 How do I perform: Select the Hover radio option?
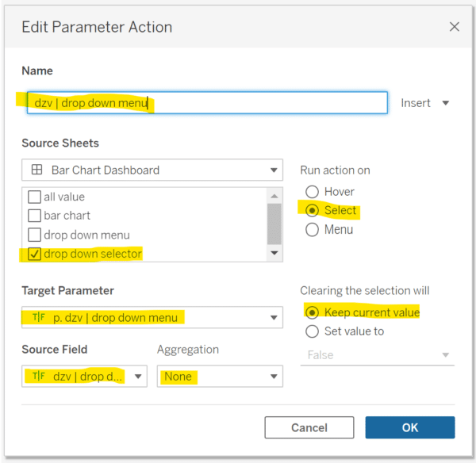[312, 192]
